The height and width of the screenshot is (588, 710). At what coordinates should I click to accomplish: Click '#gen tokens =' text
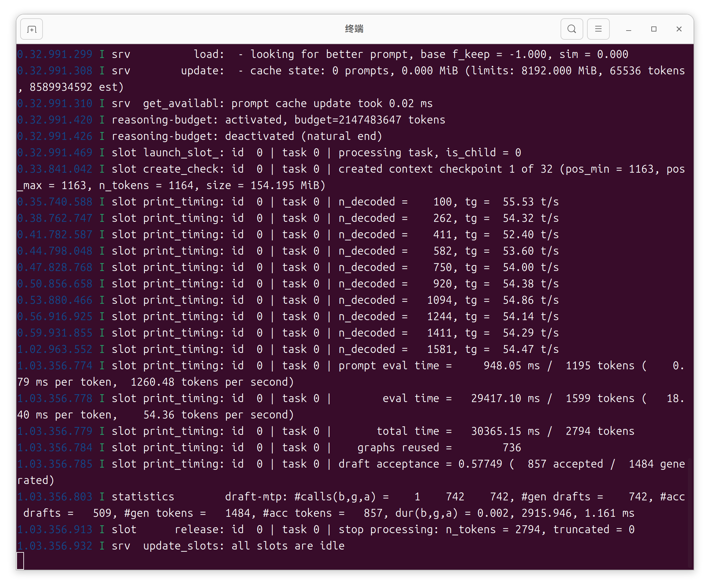[x=165, y=513]
